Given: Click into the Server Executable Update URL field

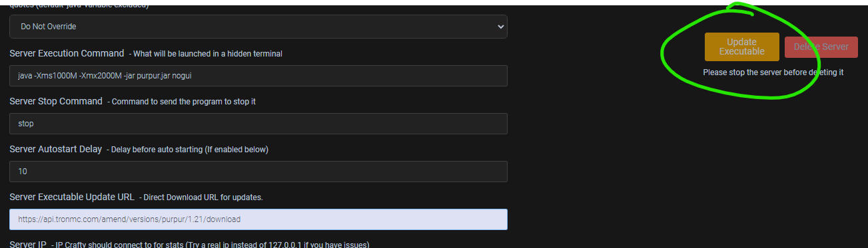Looking at the screenshot, I should (258, 219).
